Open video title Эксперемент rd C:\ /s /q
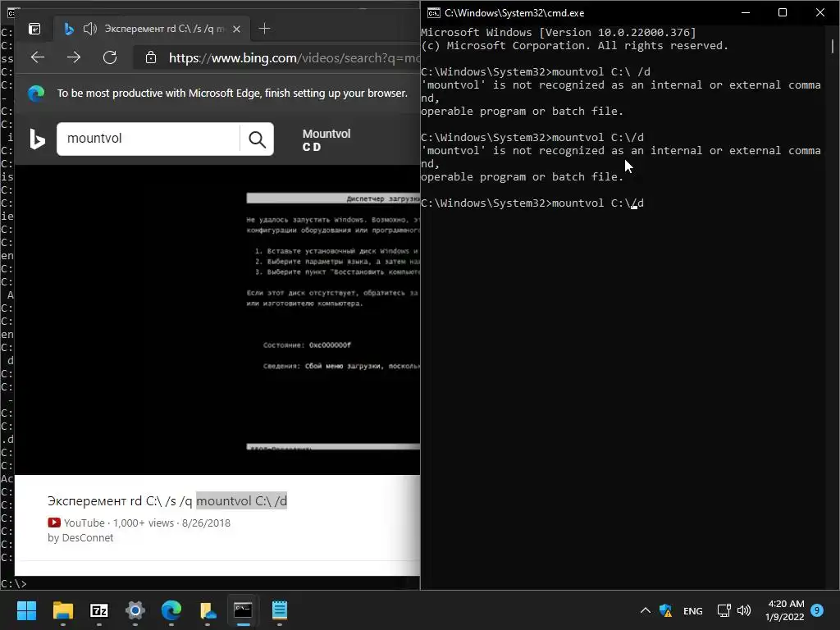 pos(167,501)
